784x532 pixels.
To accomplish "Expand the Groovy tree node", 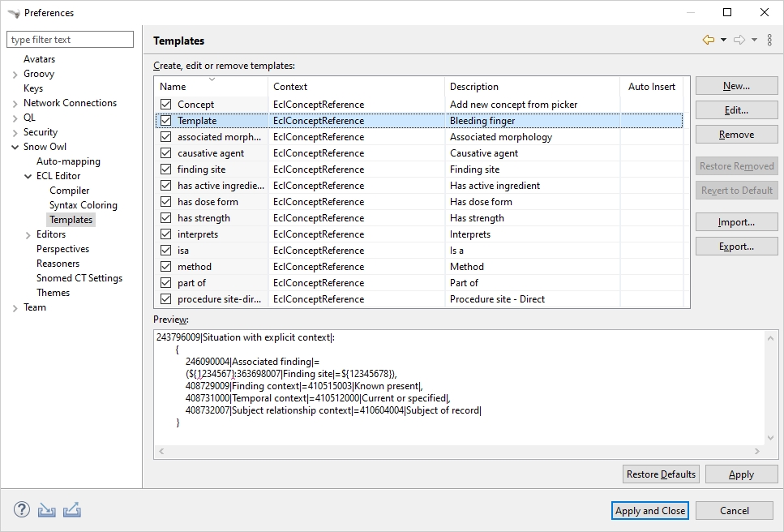I will [15, 75].
